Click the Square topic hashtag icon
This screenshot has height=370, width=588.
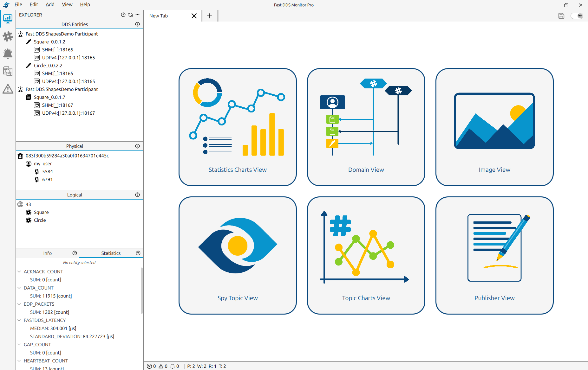[x=29, y=212]
